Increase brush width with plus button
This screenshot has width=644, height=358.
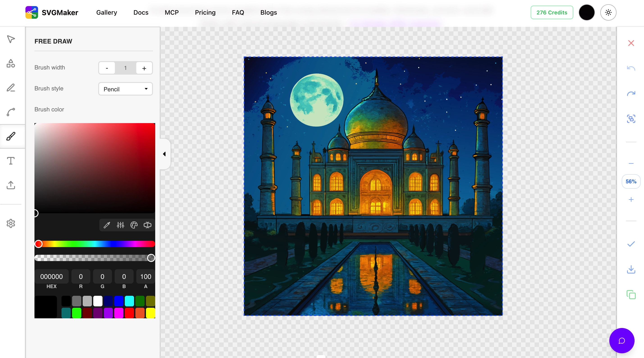tap(144, 68)
